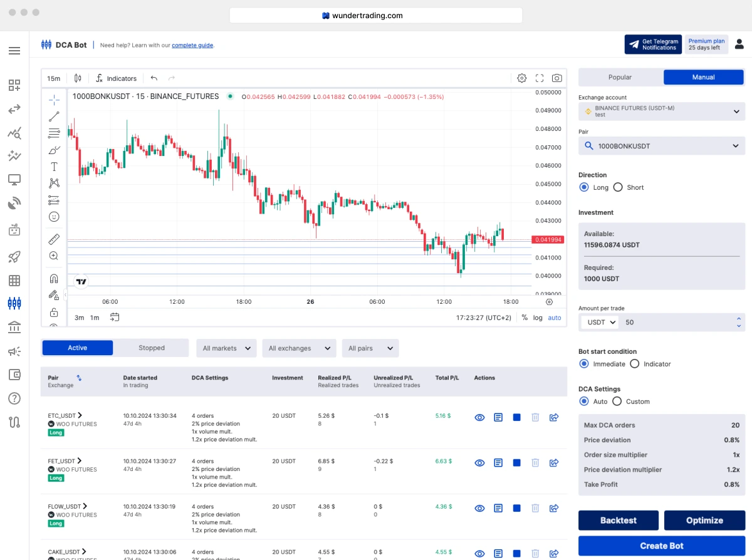Screen dimensions: 752x560
Task: Open the USDT currency dropdown
Action: 600,322
